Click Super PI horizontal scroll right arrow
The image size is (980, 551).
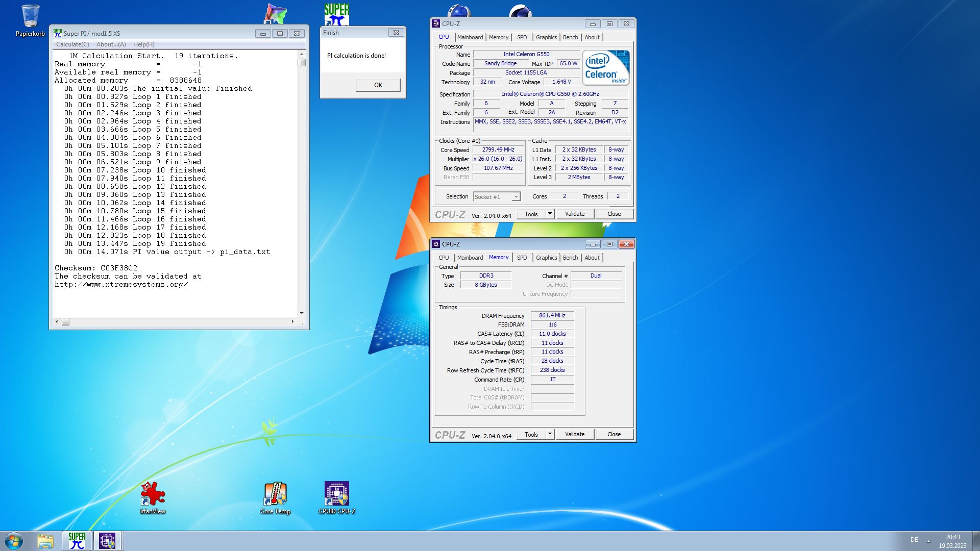(292, 321)
